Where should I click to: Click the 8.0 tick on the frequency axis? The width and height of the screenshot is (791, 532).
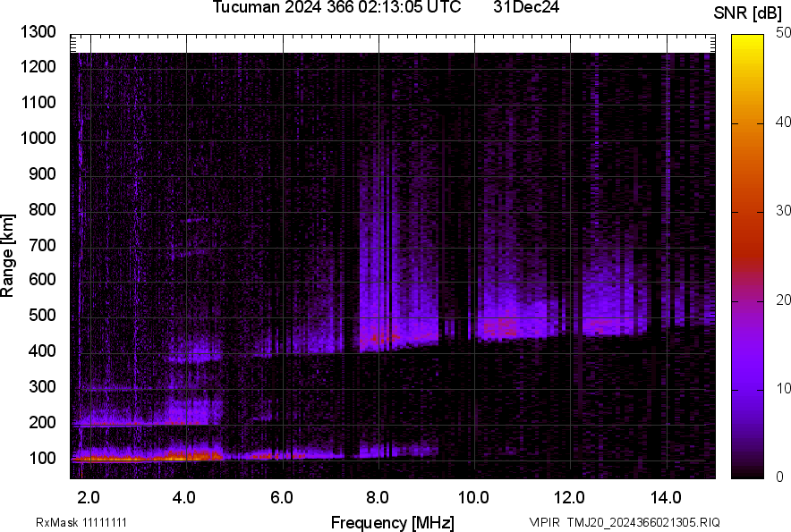(378, 496)
